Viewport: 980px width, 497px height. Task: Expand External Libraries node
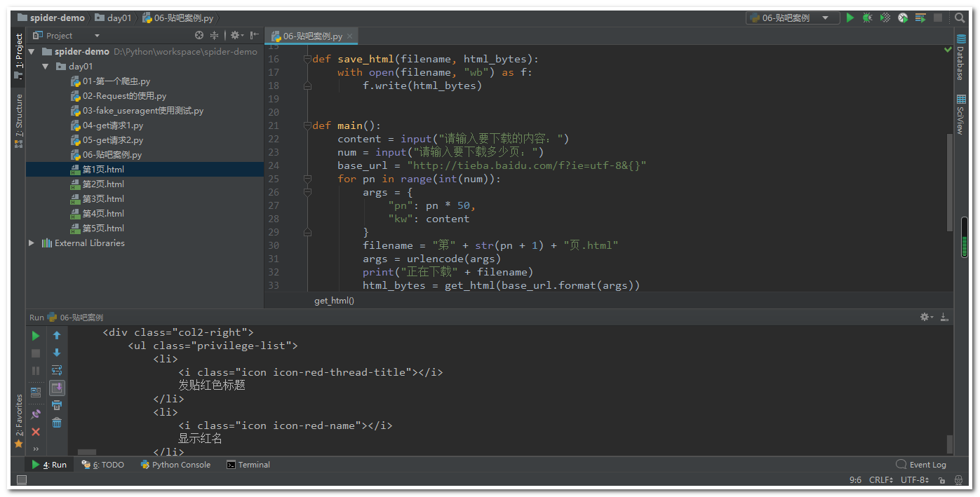[x=32, y=243]
